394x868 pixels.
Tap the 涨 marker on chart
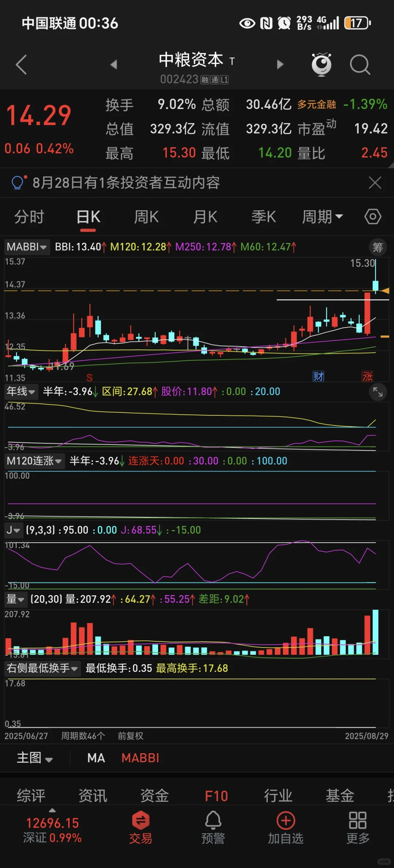[x=367, y=376]
